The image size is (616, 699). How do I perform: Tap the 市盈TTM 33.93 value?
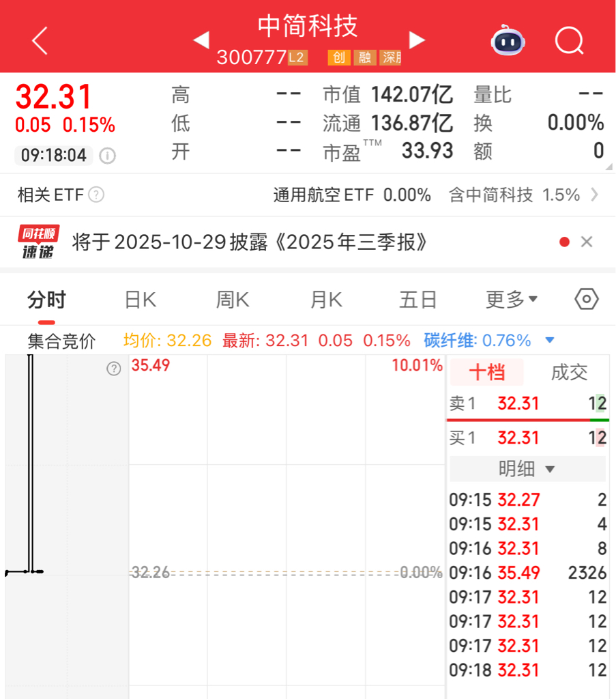coord(428,151)
